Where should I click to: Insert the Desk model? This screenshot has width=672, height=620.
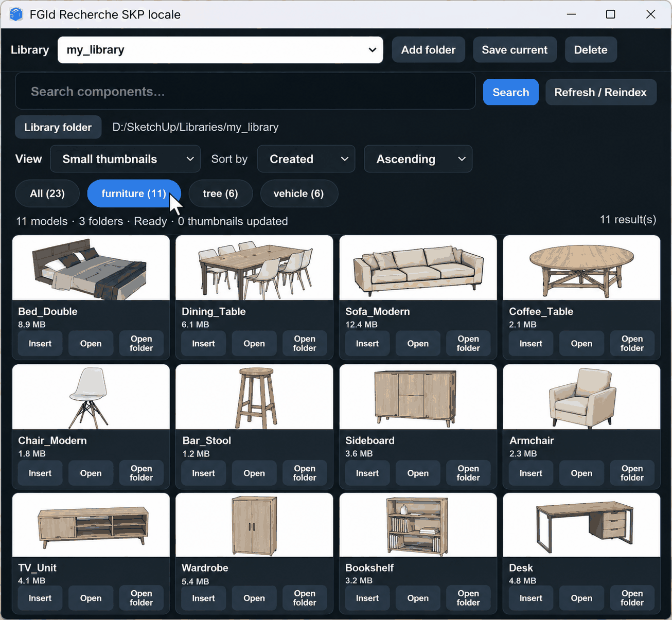[531, 598]
